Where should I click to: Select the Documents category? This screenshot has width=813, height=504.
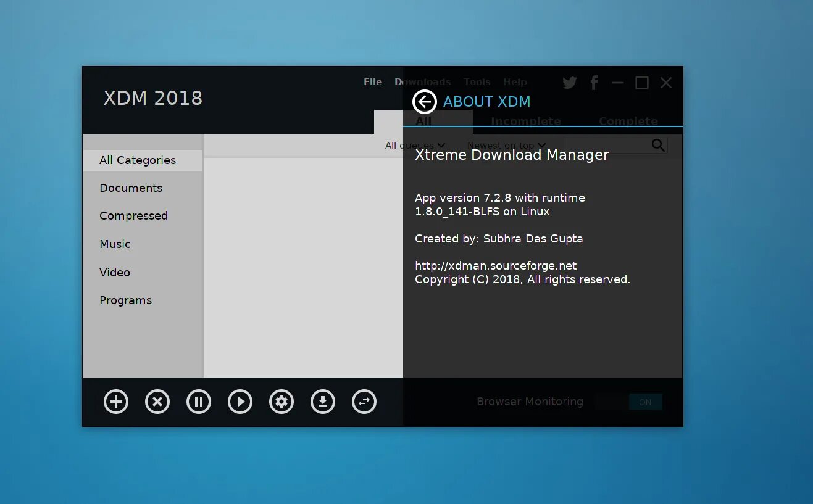tap(131, 188)
